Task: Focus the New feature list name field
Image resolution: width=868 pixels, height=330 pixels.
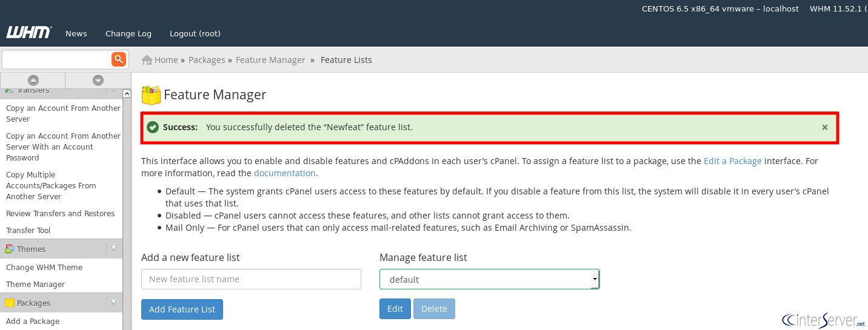Action: [251, 279]
